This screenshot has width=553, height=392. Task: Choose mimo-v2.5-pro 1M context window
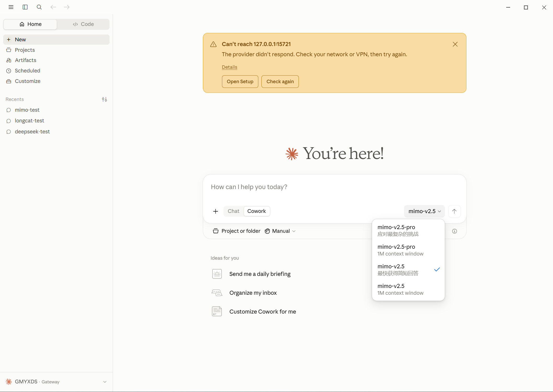(x=408, y=250)
